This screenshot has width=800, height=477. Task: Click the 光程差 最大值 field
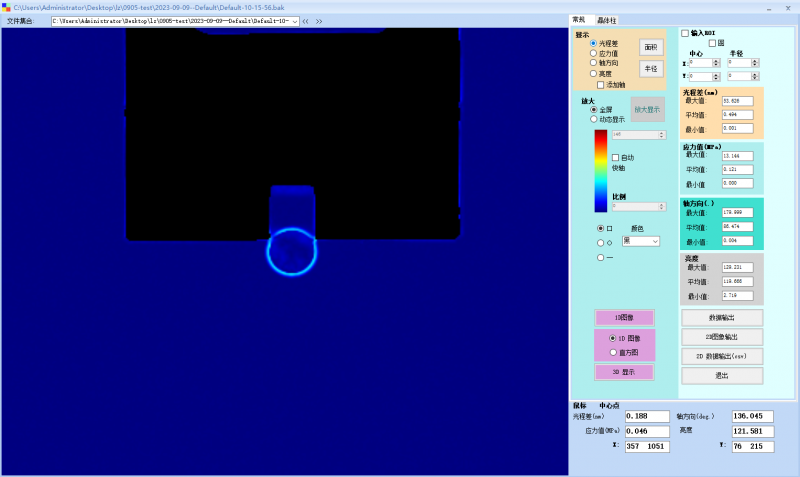coord(737,101)
